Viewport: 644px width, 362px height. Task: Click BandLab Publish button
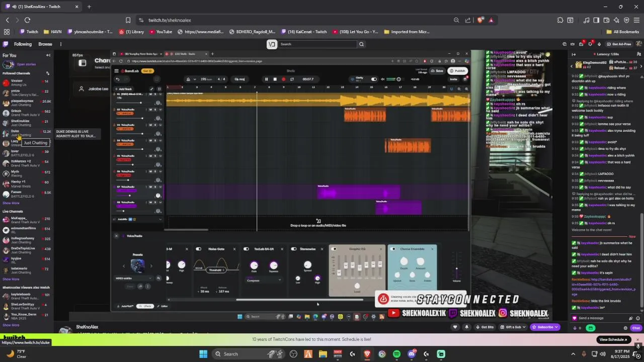(458, 71)
